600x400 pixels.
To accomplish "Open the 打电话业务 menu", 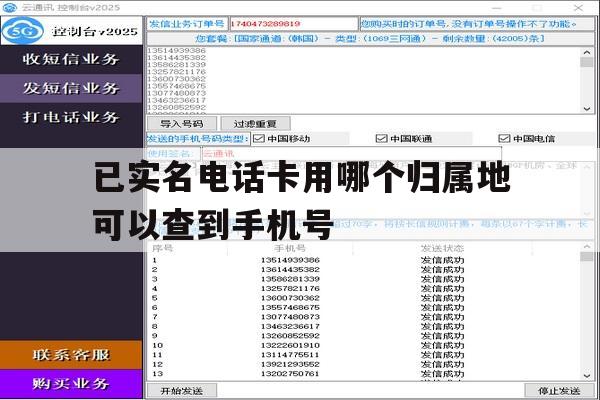I will pos(71,117).
